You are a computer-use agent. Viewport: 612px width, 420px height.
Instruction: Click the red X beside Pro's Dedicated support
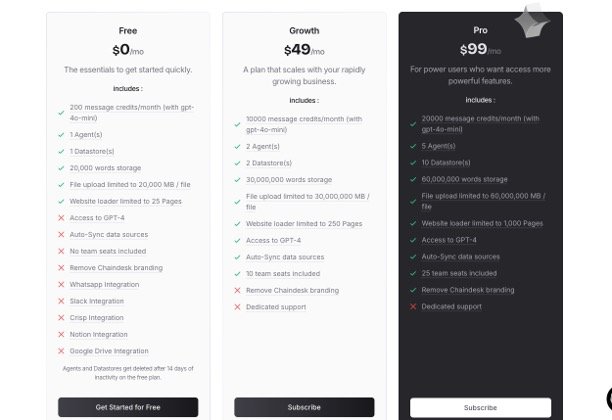point(413,306)
